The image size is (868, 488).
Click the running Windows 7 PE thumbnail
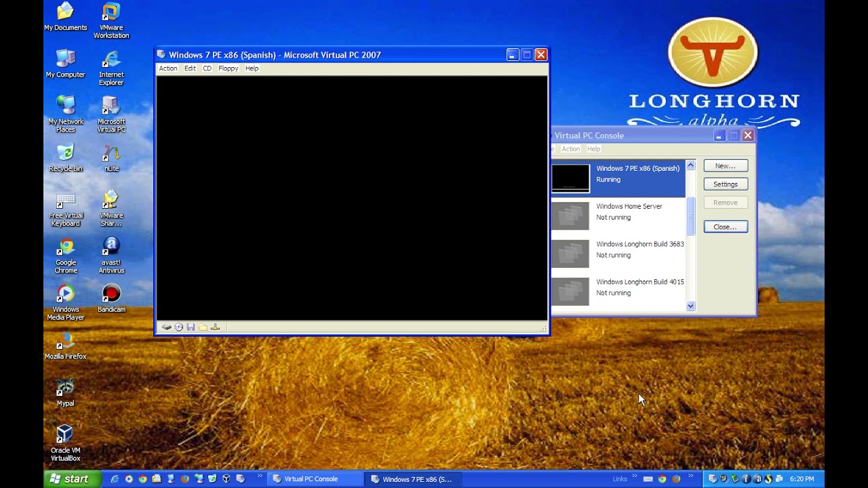[x=570, y=178]
